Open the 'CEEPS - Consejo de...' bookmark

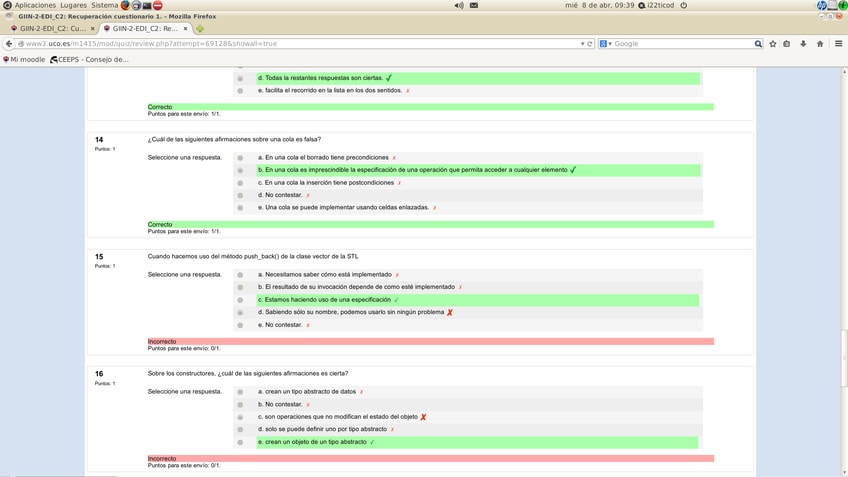(90, 60)
